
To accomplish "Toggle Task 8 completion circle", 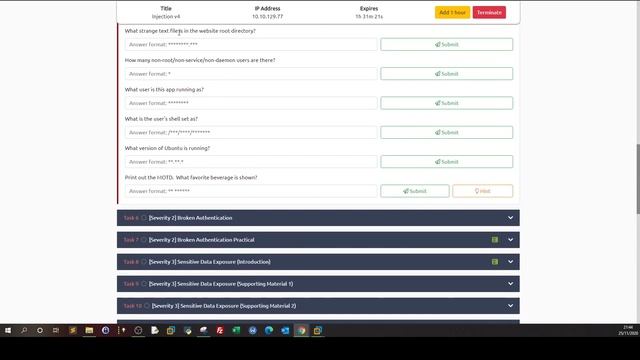I will click(x=144, y=262).
